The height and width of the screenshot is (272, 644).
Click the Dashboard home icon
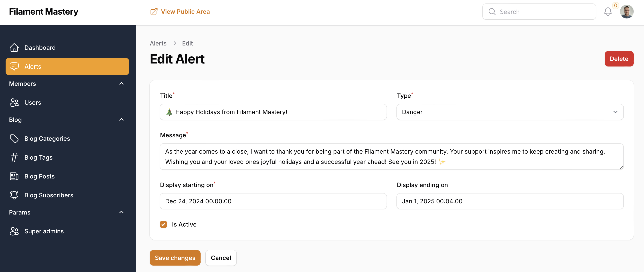(x=14, y=47)
